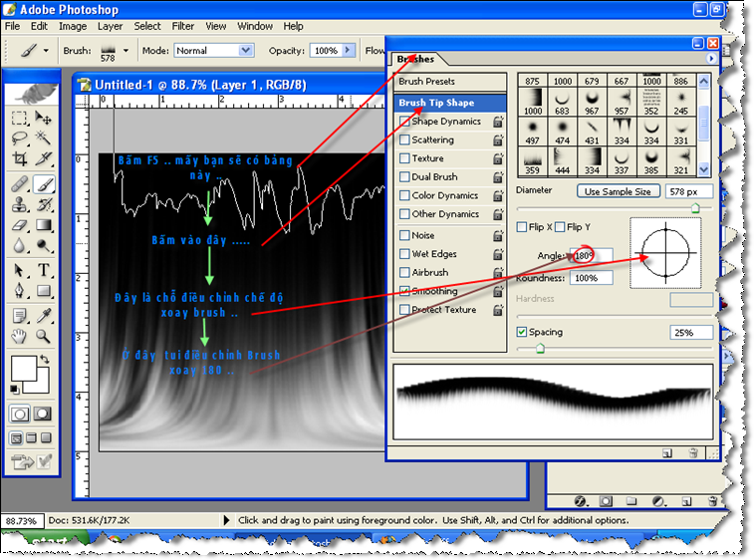Open the status bar info arrow
The image size is (754, 560).
226,520
